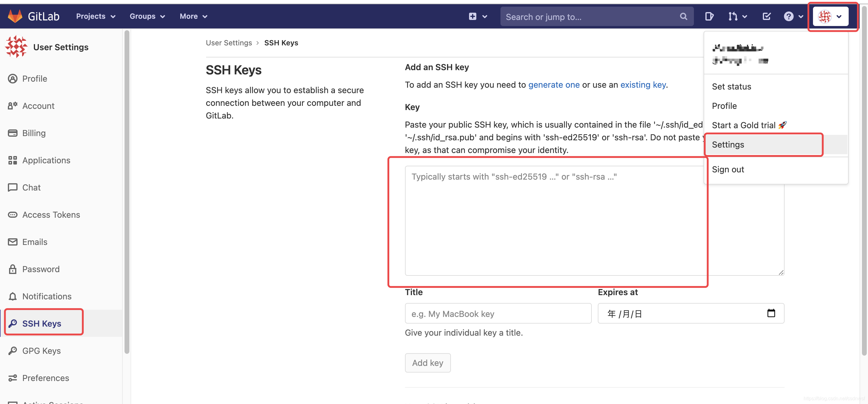Open the To-Do list checkmark icon

[766, 16]
